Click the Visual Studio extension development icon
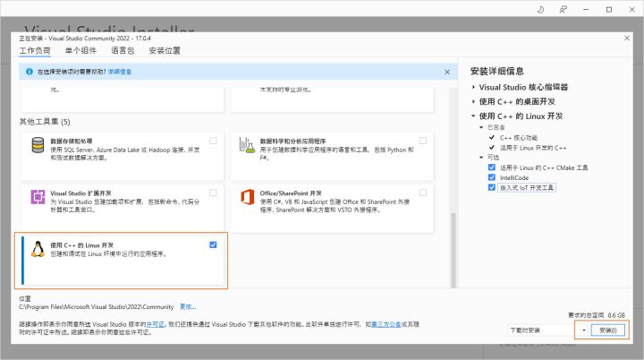 (x=38, y=197)
